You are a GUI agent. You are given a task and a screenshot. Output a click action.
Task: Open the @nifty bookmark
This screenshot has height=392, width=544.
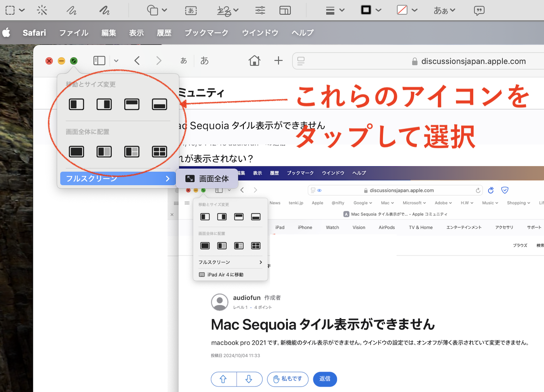(x=338, y=203)
